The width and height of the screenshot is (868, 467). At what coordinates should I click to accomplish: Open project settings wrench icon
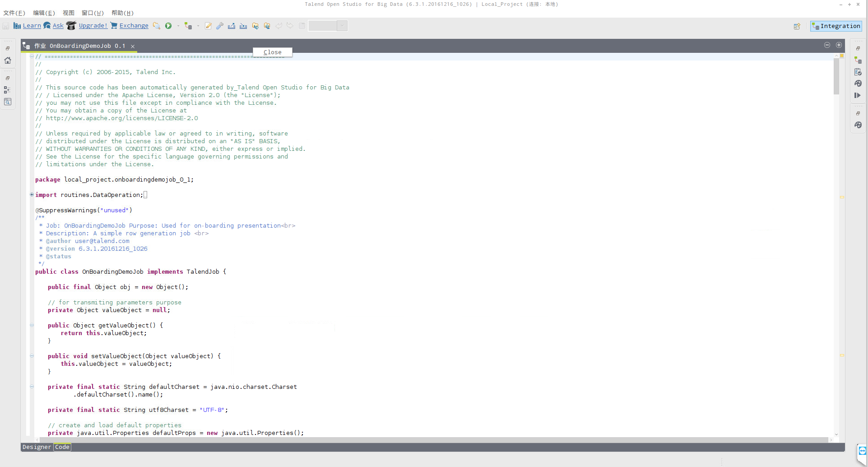(x=220, y=26)
